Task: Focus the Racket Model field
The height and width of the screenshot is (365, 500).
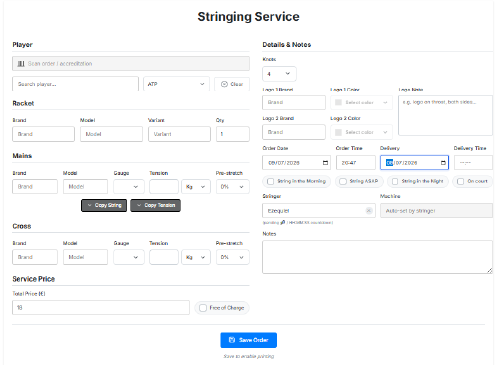Action: pyautogui.click(x=111, y=134)
